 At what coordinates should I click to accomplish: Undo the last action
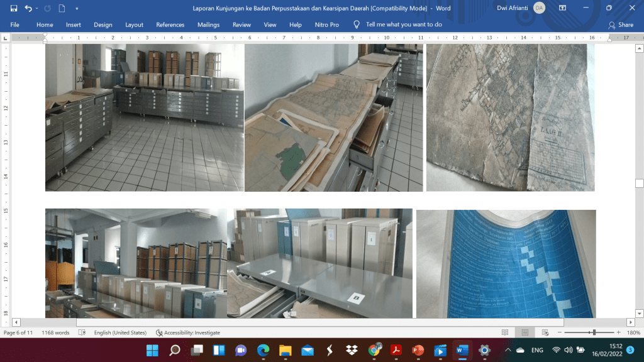(x=28, y=9)
